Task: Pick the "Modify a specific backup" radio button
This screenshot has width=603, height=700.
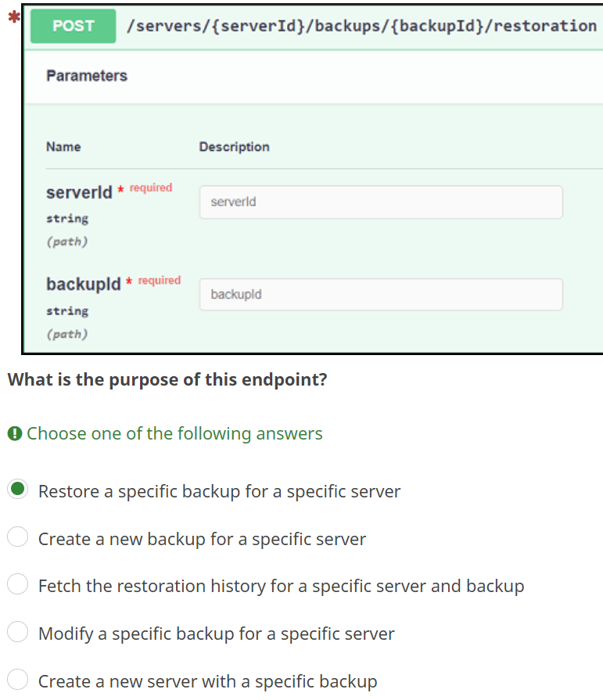Action: tap(18, 632)
